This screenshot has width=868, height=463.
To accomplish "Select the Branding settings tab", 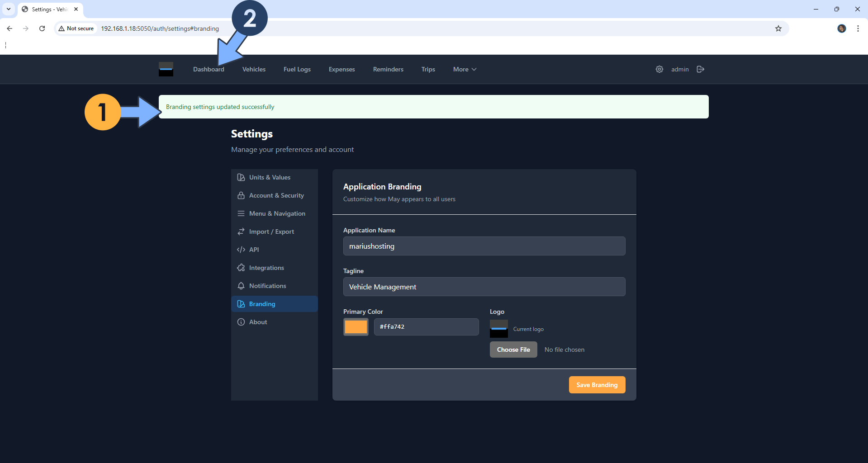I will click(262, 304).
